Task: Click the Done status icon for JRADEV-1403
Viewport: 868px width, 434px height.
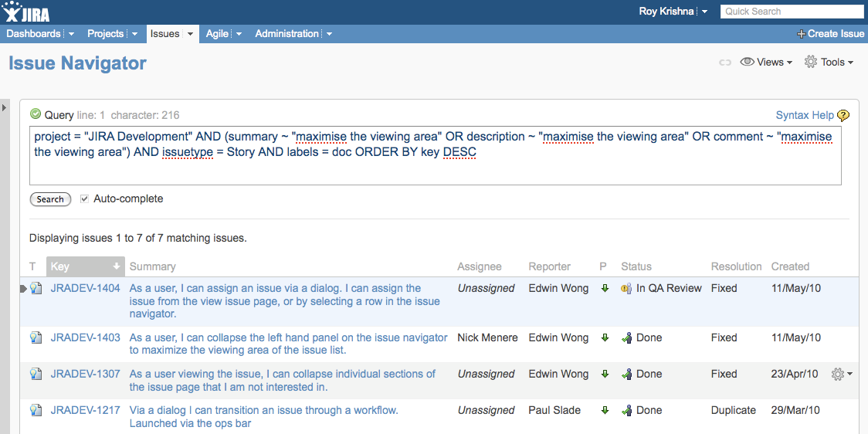Action: click(626, 337)
